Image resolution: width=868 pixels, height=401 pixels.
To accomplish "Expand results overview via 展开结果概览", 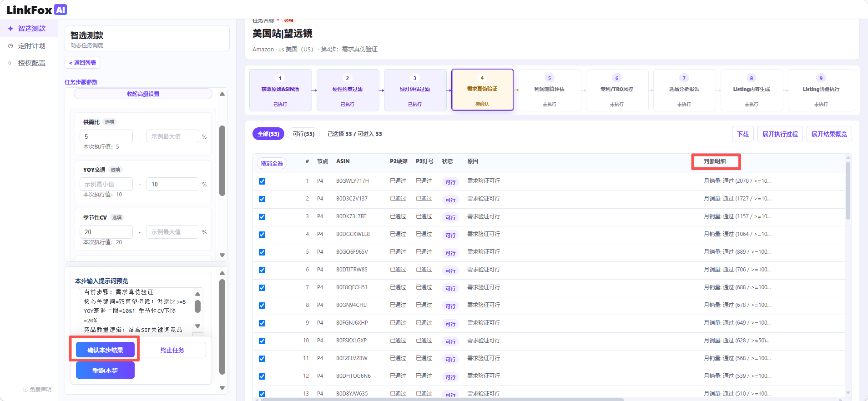I will (829, 134).
